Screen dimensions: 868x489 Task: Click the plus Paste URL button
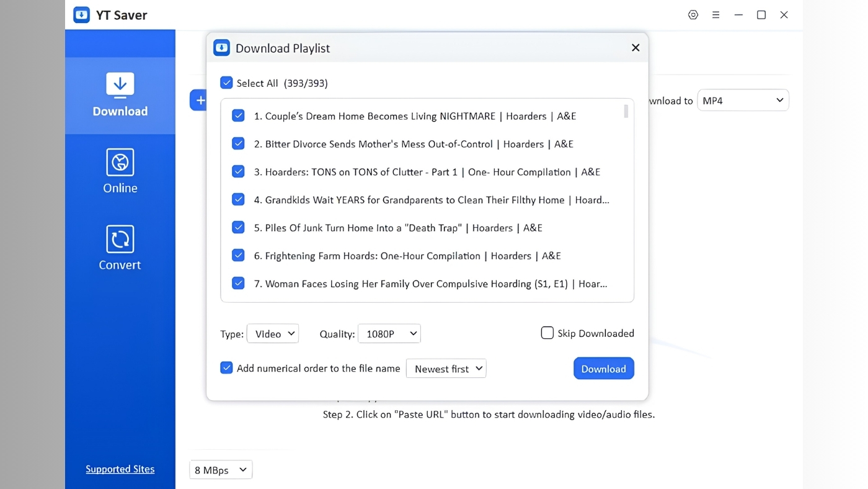[199, 100]
